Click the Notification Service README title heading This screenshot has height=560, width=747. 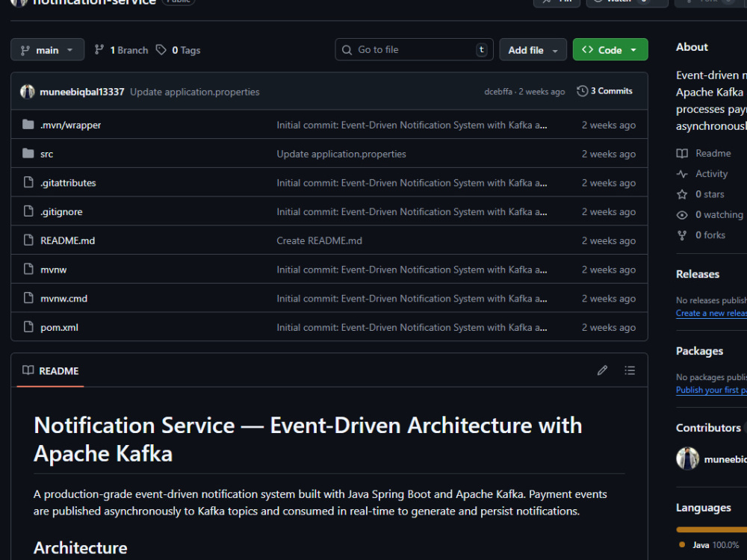pyautogui.click(x=308, y=439)
